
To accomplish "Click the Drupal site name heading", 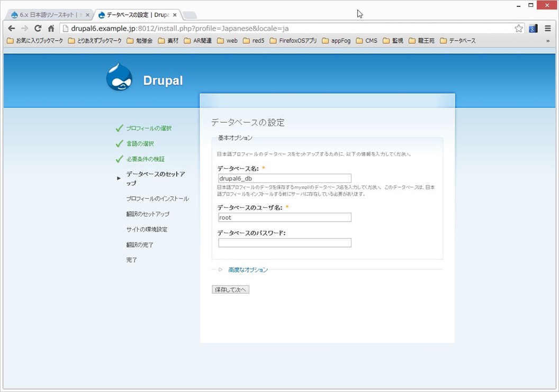I will 163,80.
